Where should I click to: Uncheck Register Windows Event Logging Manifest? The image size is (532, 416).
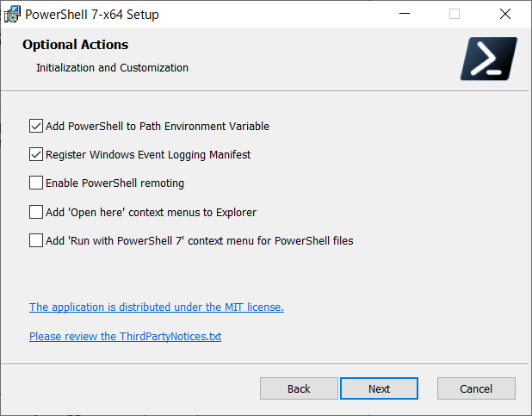click(36, 155)
